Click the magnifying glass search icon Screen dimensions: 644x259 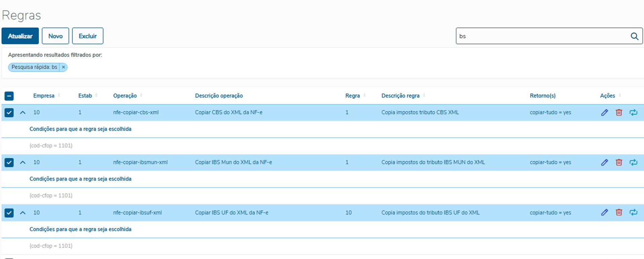pos(634,36)
